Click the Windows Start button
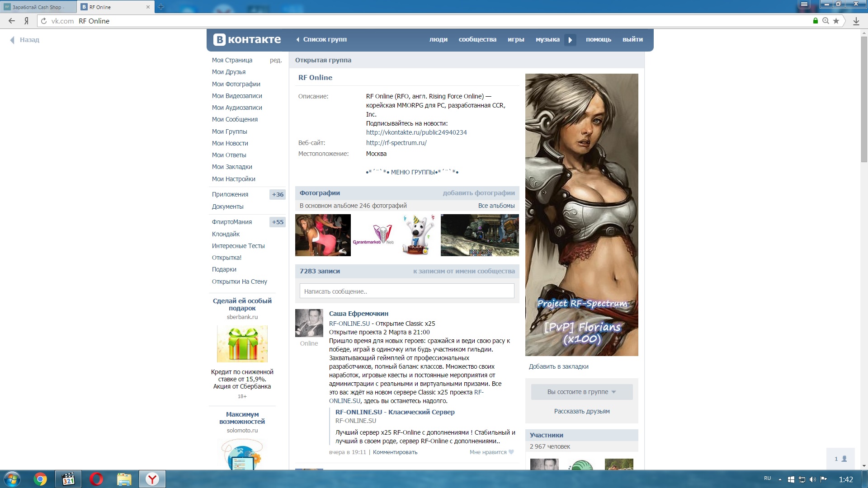Viewport: 868px width, 488px height. [12, 479]
